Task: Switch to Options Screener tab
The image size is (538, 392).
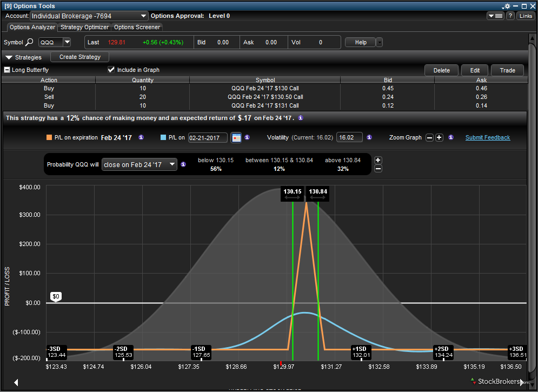Action: click(137, 27)
